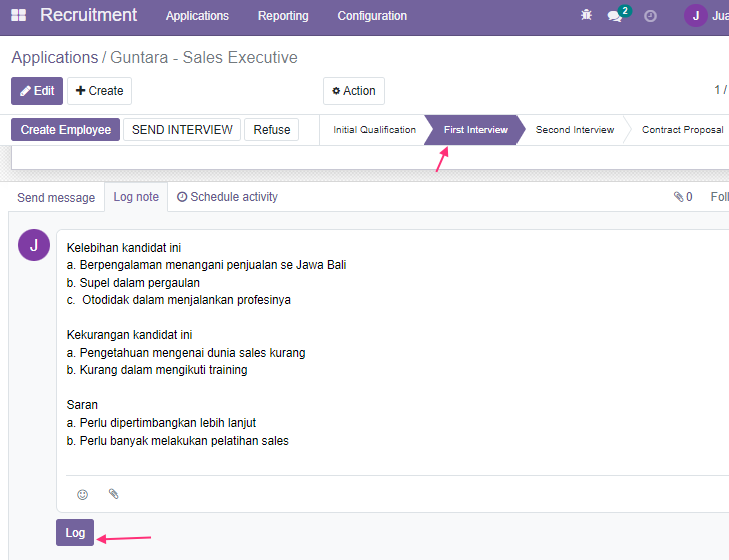The height and width of the screenshot is (560, 729).
Task: Click the line 'b. Supel dalam pergaulan'
Action: [133, 283]
